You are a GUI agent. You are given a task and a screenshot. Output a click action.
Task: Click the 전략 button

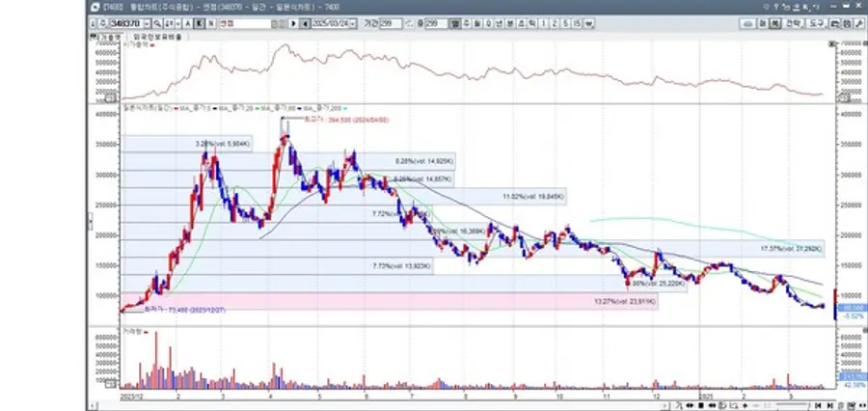(x=793, y=22)
